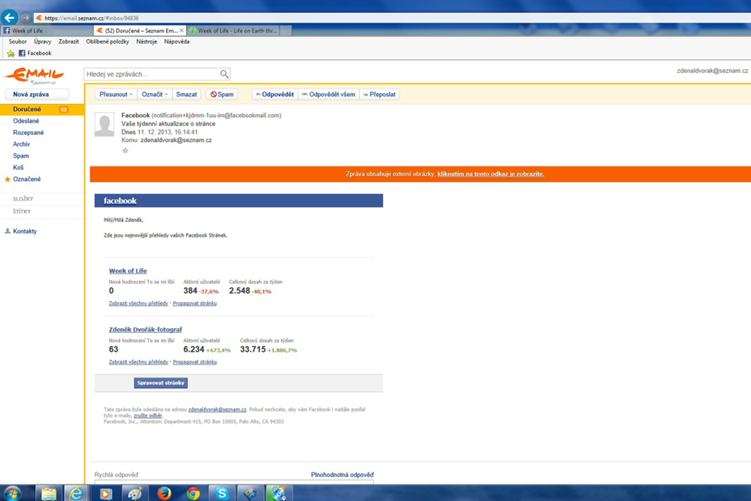The width and height of the screenshot is (751, 501).
Task: Open the Oblíbené položky menu
Action: click(107, 42)
